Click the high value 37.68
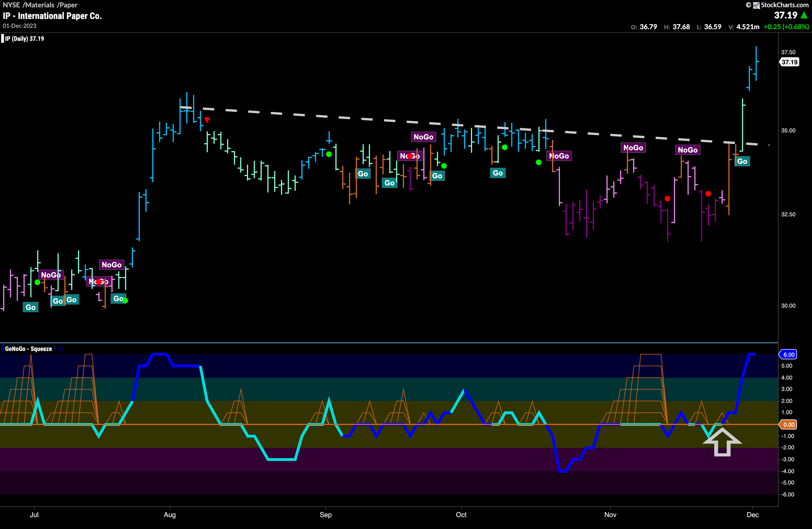The width and height of the screenshot is (812, 529). click(681, 27)
